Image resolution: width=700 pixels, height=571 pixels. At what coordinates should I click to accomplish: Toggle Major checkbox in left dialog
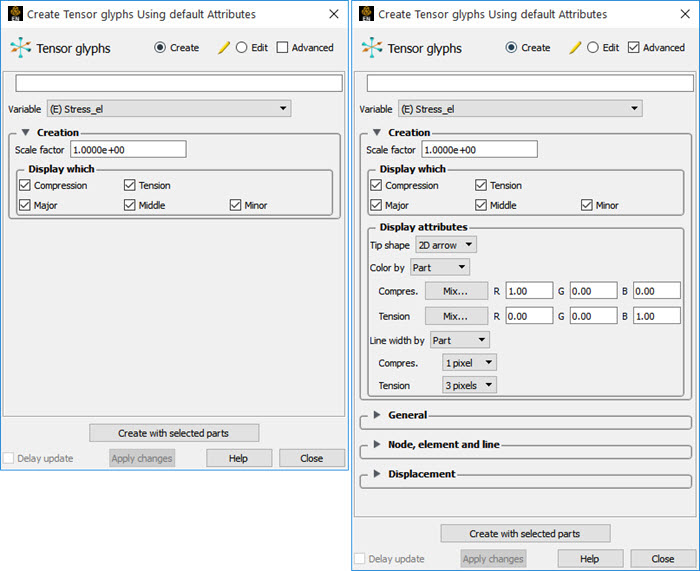(25, 205)
